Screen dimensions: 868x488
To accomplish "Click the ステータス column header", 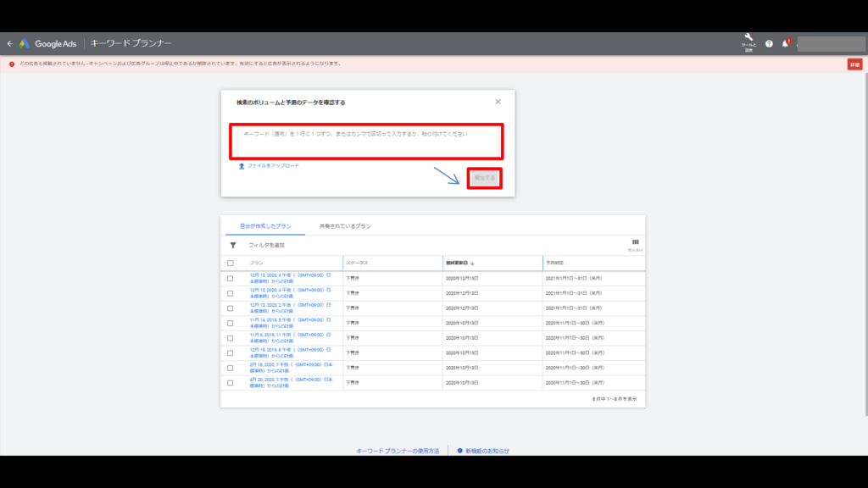I will (357, 263).
